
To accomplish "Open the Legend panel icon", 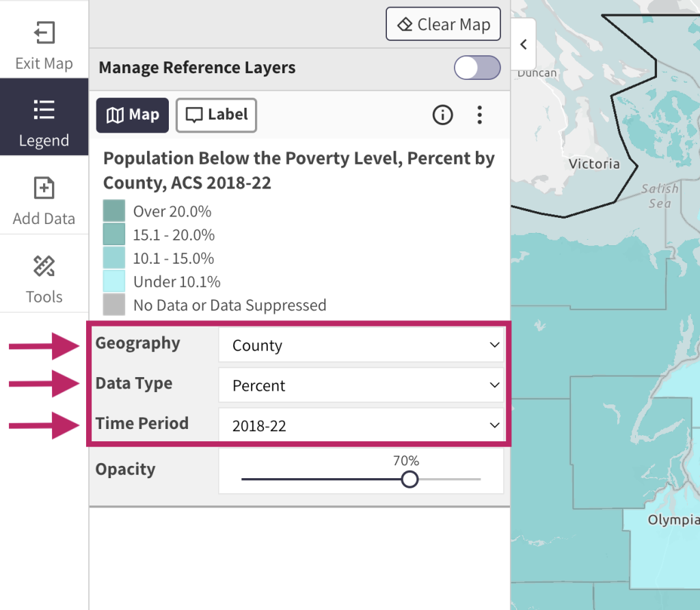I will [x=44, y=110].
